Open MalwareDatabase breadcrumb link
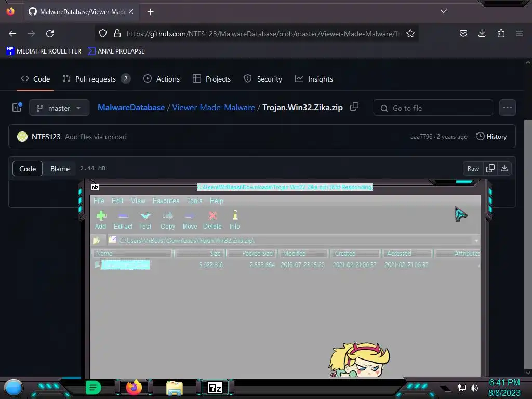 tap(131, 107)
